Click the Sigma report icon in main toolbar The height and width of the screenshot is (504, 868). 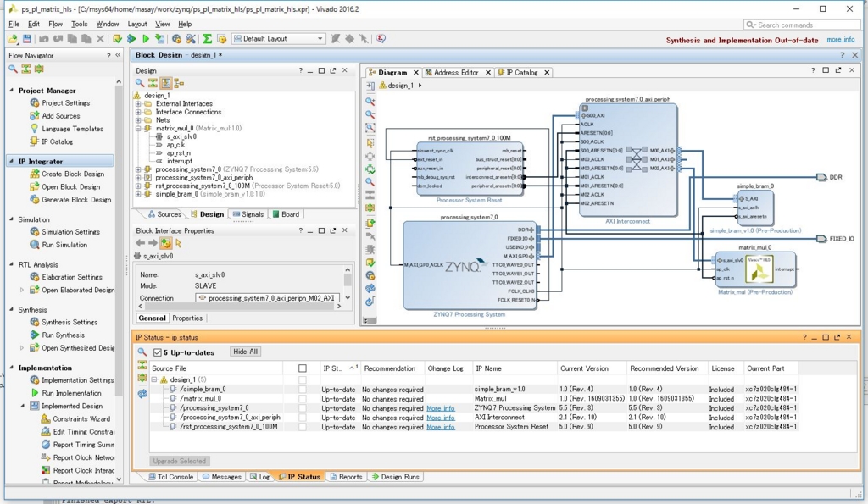(207, 39)
